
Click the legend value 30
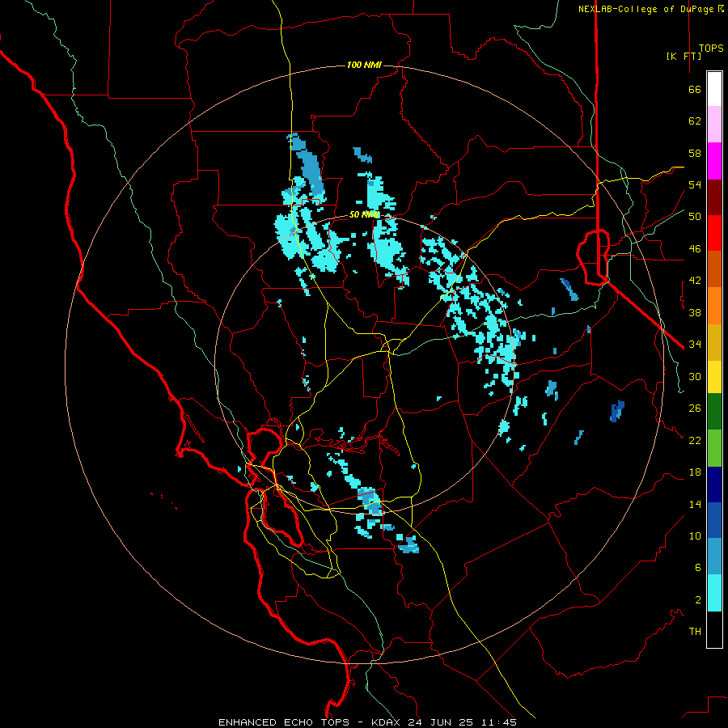pyautogui.click(x=695, y=376)
